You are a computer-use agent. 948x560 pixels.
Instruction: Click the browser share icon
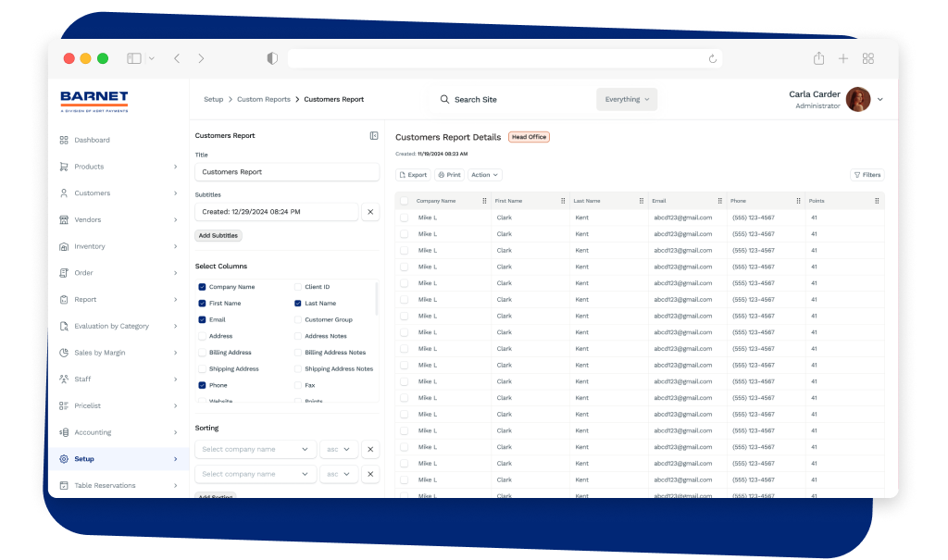point(818,58)
